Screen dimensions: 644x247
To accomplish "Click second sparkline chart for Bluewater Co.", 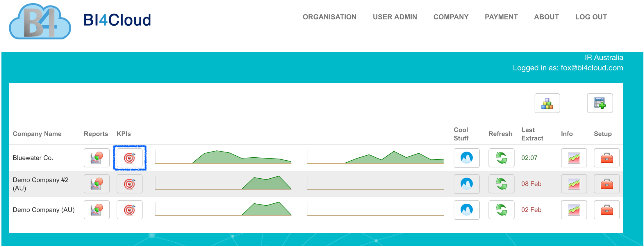I will point(375,157).
